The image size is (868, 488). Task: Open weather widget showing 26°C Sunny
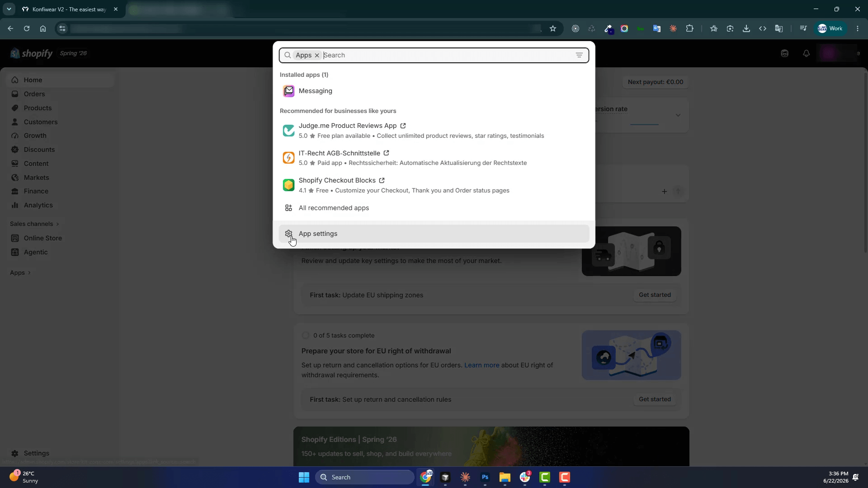[24, 477]
